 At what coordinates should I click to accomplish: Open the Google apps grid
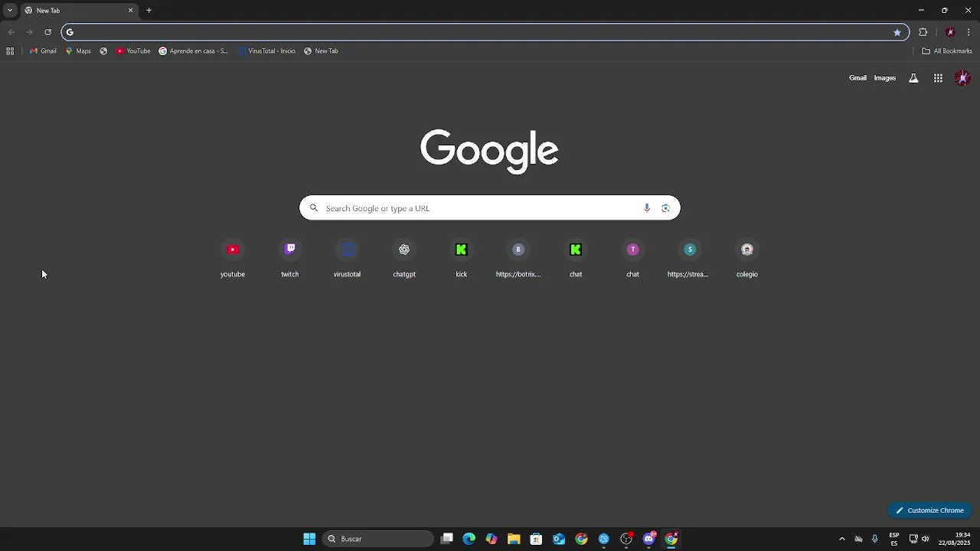[x=938, y=78]
